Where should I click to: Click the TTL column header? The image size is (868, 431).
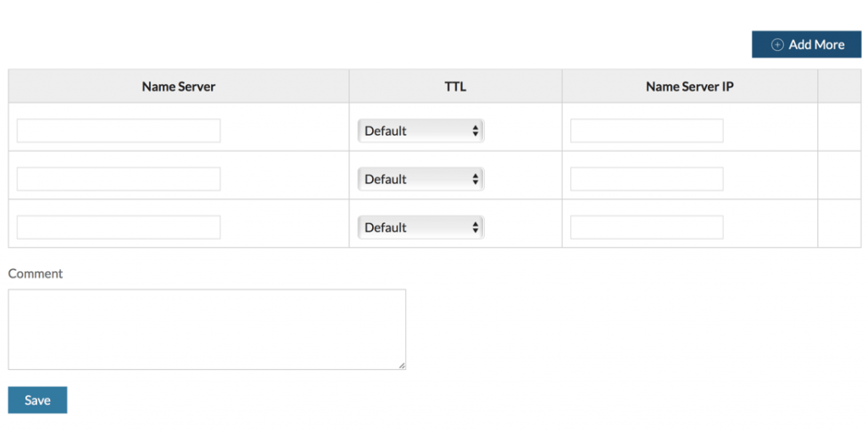click(455, 87)
